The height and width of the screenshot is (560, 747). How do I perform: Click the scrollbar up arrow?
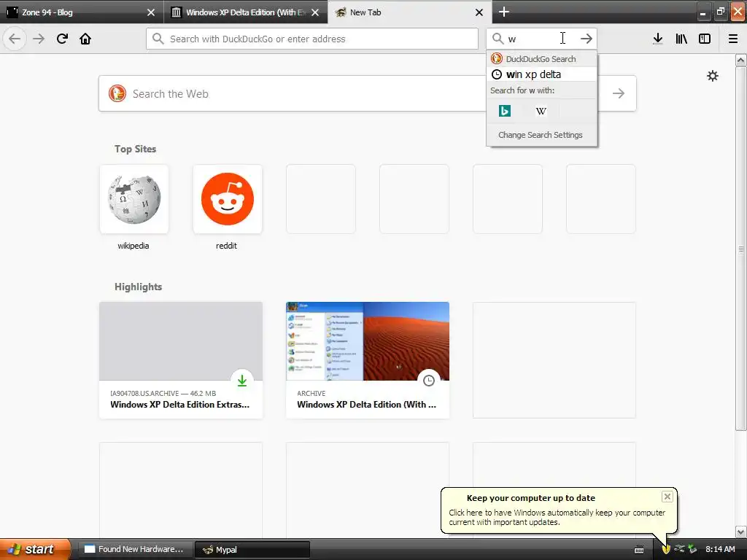point(740,60)
